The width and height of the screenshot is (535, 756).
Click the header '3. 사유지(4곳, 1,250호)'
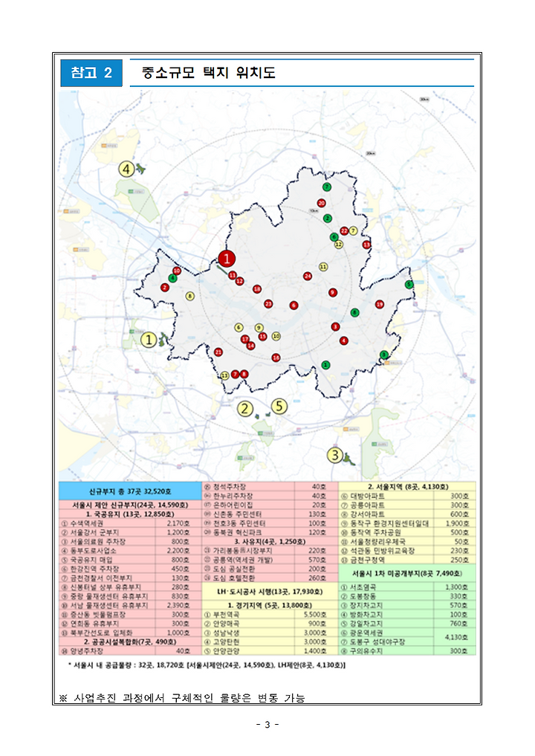click(270, 541)
